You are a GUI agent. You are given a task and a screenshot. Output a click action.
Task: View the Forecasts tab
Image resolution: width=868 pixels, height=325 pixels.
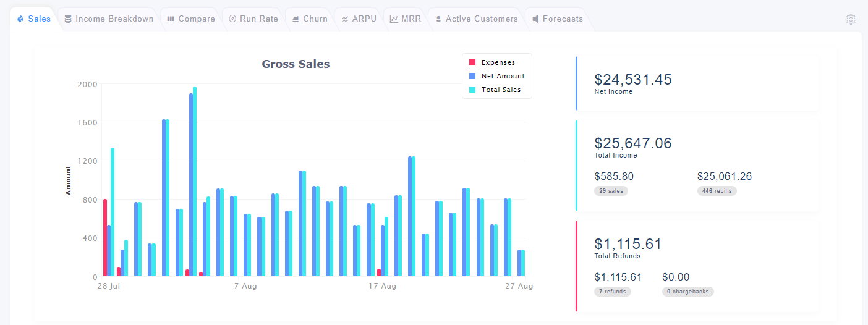(557, 19)
